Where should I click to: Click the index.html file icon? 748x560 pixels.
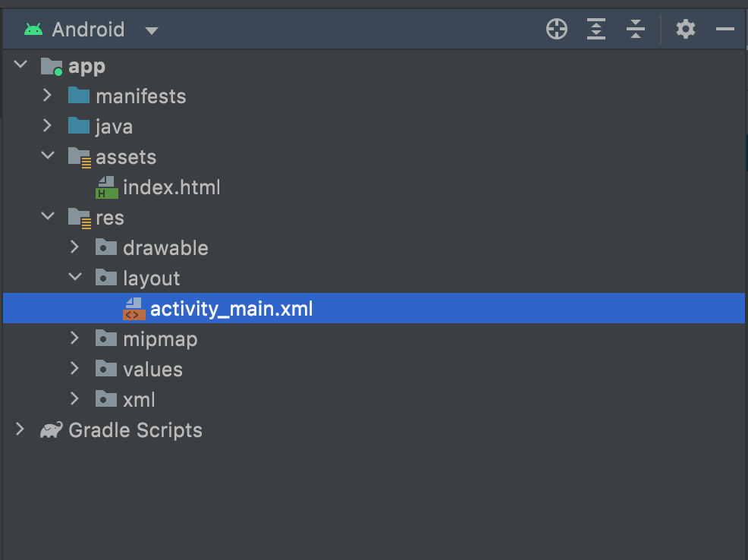[x=107, y=187]
